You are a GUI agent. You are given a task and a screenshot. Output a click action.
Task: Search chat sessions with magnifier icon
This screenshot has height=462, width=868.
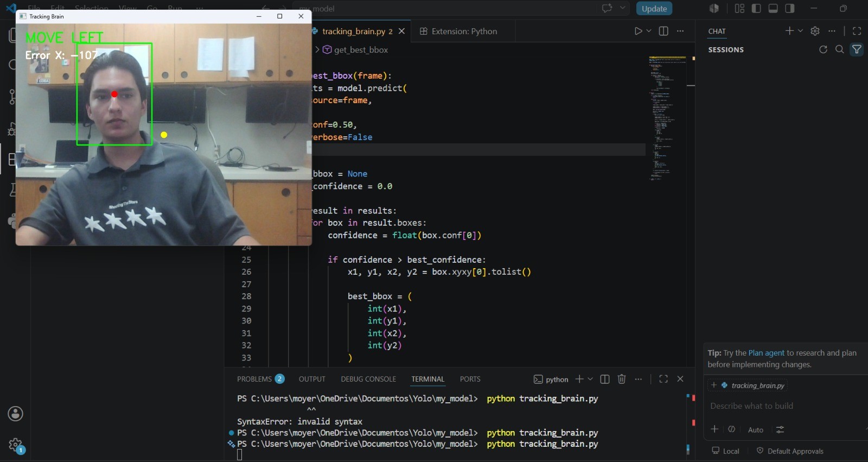point(840,49)
